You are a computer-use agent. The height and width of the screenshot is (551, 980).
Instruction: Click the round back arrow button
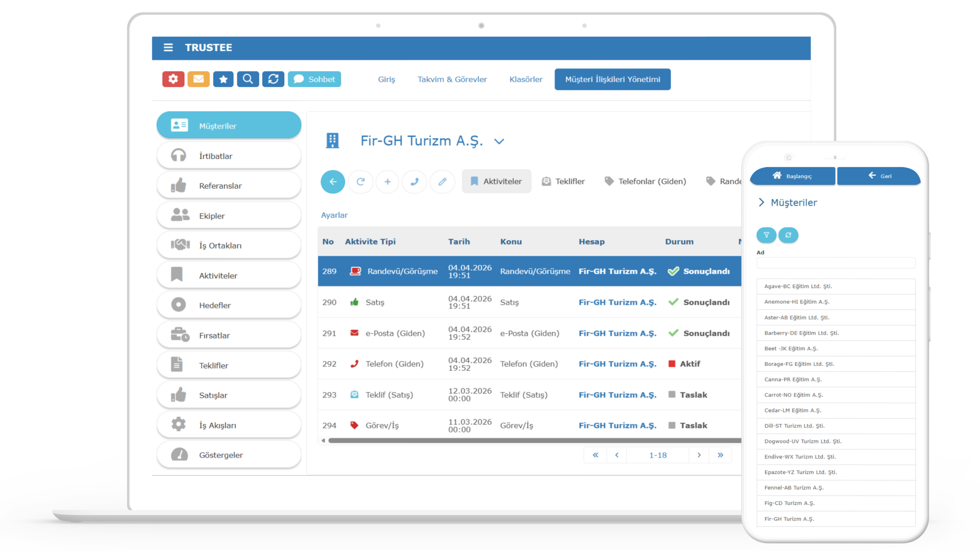(x=333, y=181)
